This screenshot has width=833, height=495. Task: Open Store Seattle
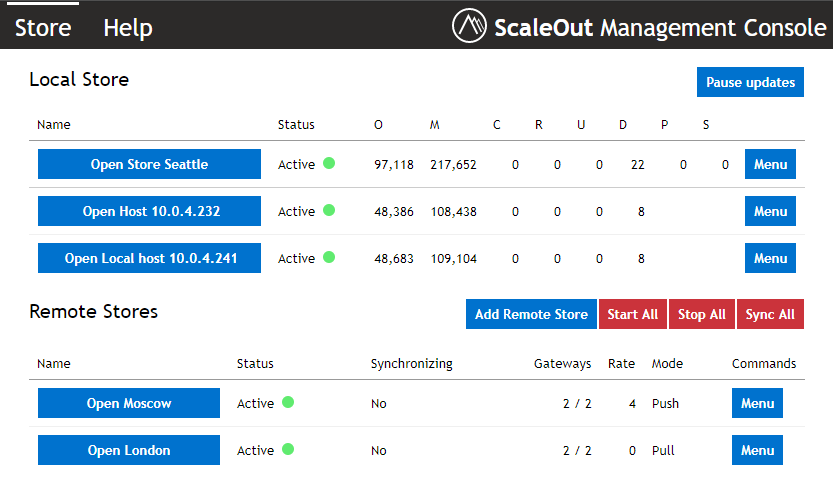[149, 164]
